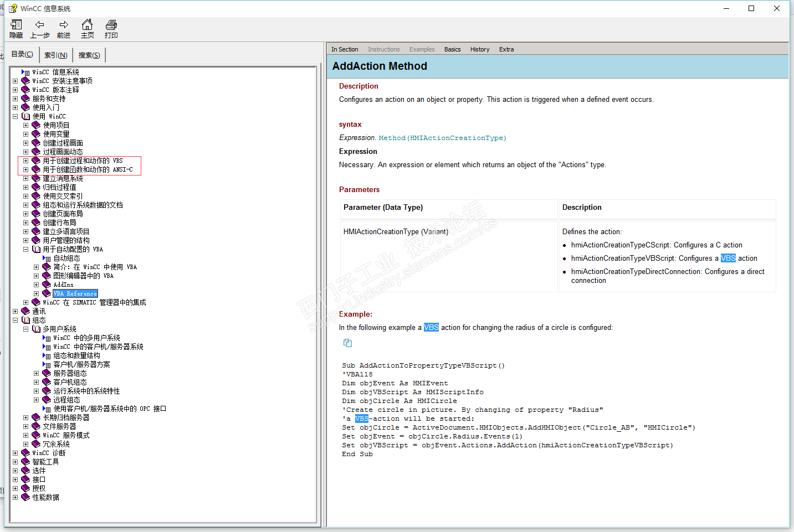Open the Examples menu
This screenshot has height=532, width=794.
tap(422, 49)
